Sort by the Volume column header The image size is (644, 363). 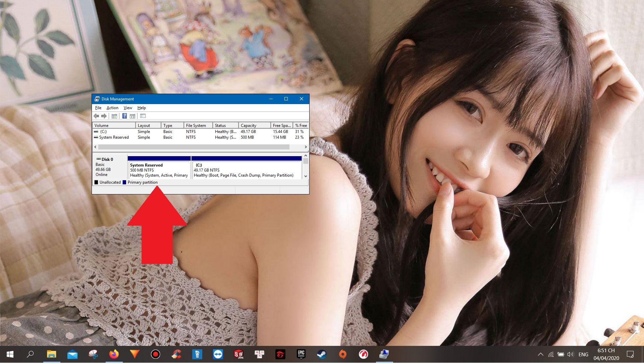tap(114, 126)
